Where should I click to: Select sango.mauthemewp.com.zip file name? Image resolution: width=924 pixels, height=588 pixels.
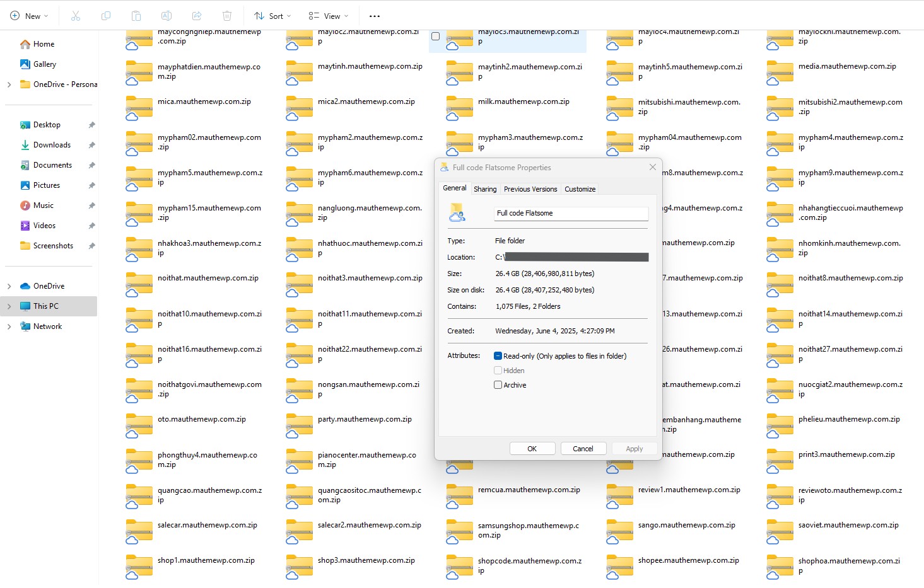[687, 525]
